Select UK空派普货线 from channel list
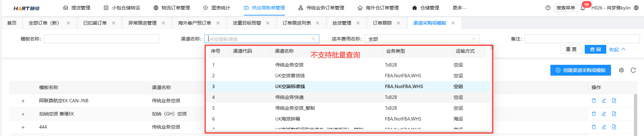The height and width of the screenshot is (136, 644). 290,76
